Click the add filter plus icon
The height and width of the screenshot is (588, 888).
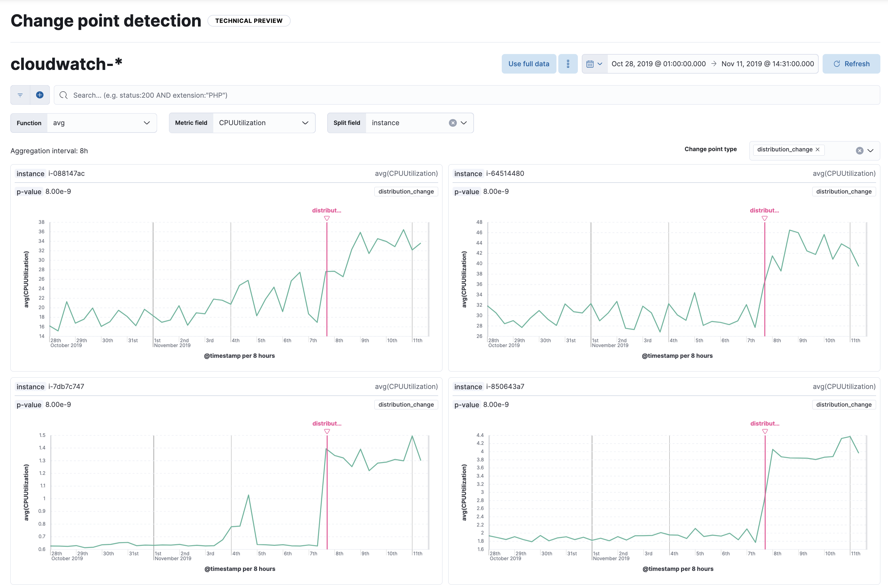(39, 95)
